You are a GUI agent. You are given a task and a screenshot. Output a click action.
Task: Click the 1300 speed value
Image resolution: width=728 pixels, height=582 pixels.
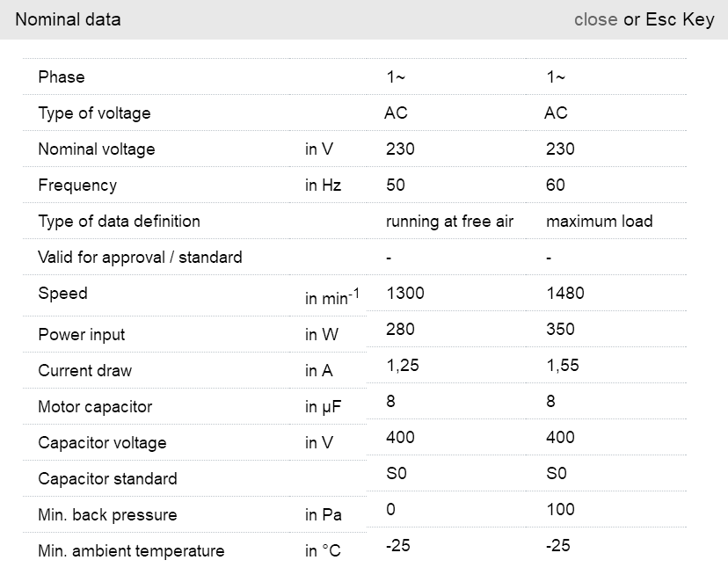pos(404,293)
